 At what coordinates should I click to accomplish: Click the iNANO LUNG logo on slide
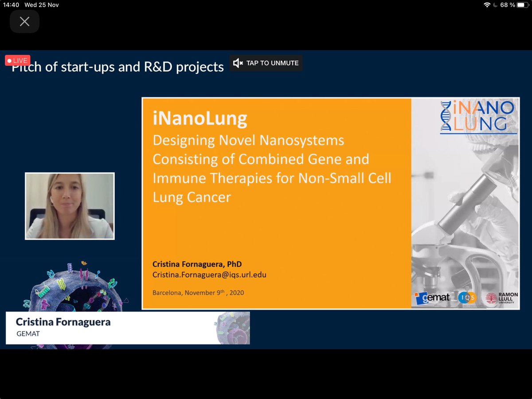479,117
